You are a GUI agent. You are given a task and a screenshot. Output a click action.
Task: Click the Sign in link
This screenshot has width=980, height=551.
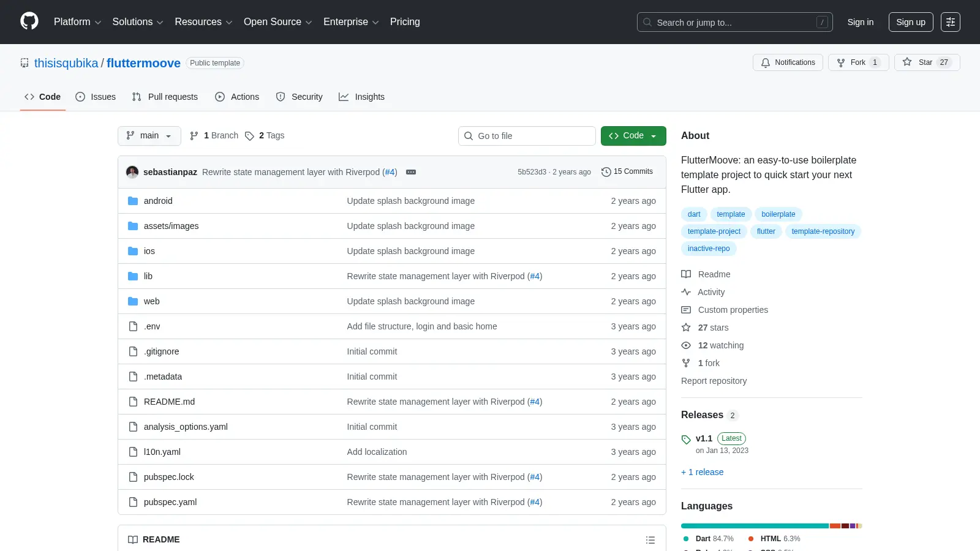[861, 22]
